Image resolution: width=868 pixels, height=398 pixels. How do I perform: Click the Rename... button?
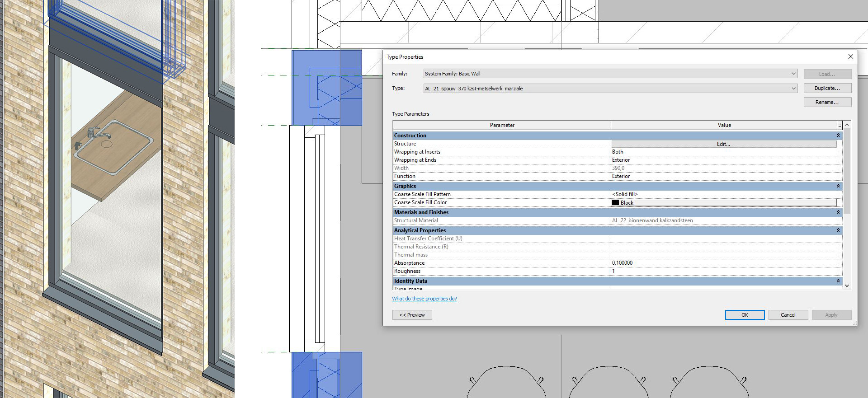click(827, 102)
